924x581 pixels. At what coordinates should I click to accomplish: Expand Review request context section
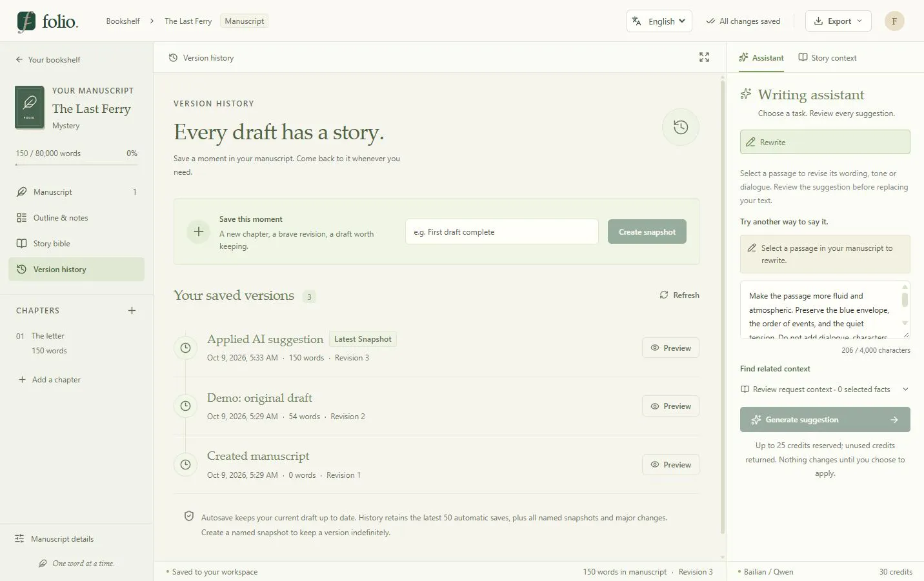[825, 389]
